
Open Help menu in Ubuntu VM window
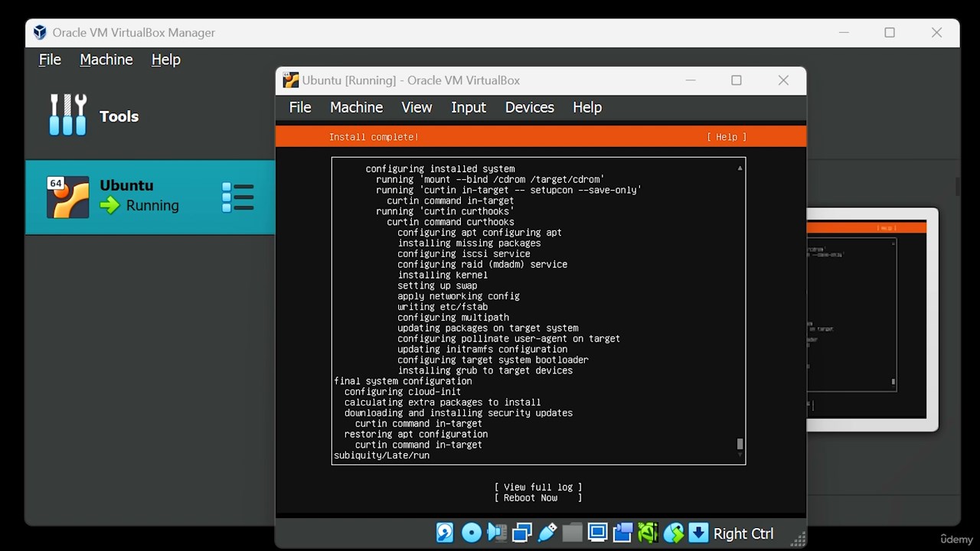pyautogui.click(x=587, y=107)
